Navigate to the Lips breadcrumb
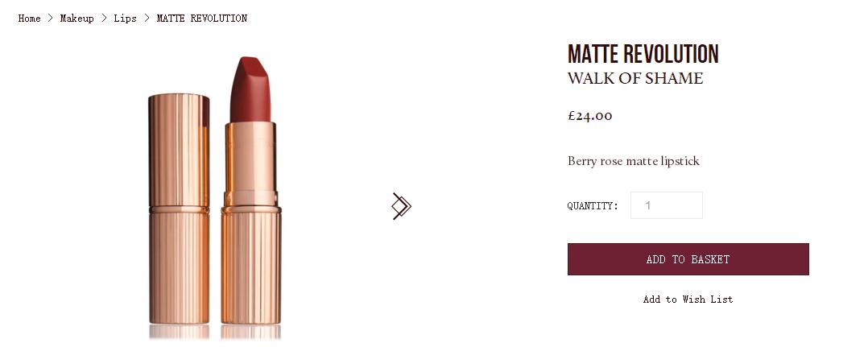Viewport: 868px width, 347px height. click(x=125, y=19)
